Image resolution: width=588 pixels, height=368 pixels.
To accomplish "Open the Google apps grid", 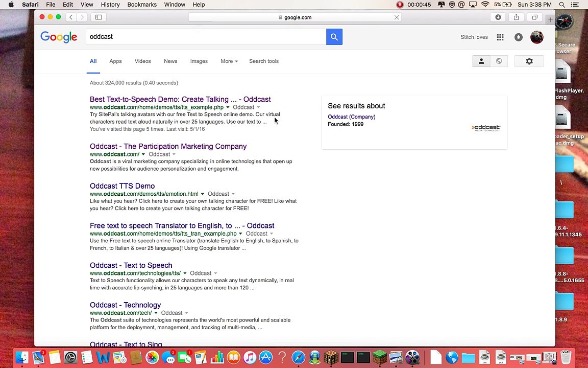I will pos(500,37).
